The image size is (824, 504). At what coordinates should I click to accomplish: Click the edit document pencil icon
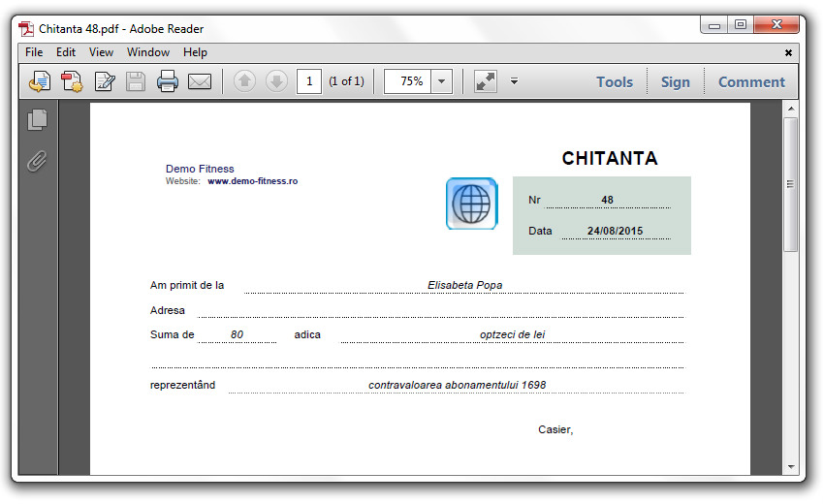(104, 81)
